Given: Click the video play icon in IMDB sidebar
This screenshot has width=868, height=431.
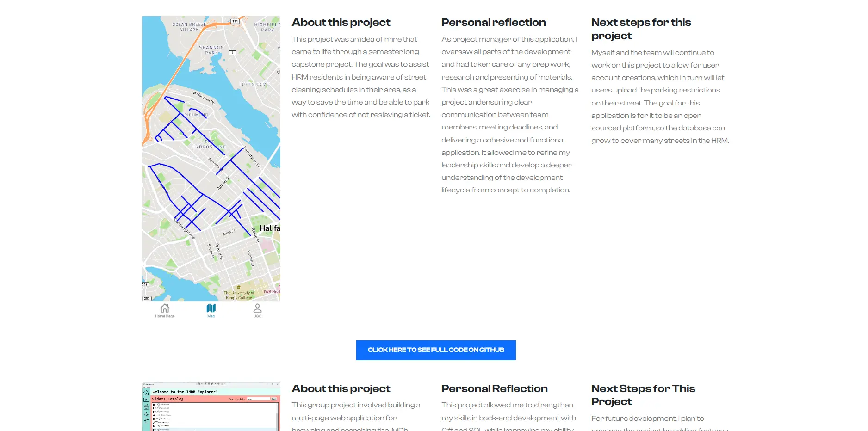Looking at the screenshot, I should [146, 400].
